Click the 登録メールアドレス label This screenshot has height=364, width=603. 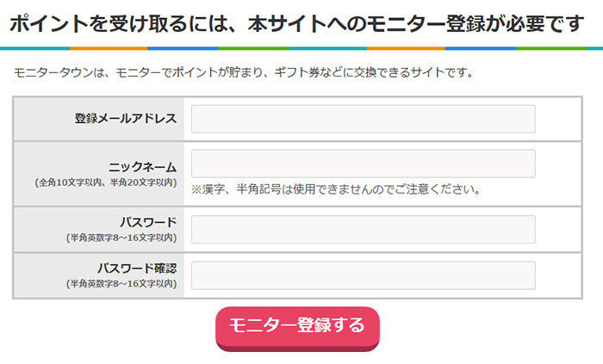pyautogui.click(x=125, y=119)
